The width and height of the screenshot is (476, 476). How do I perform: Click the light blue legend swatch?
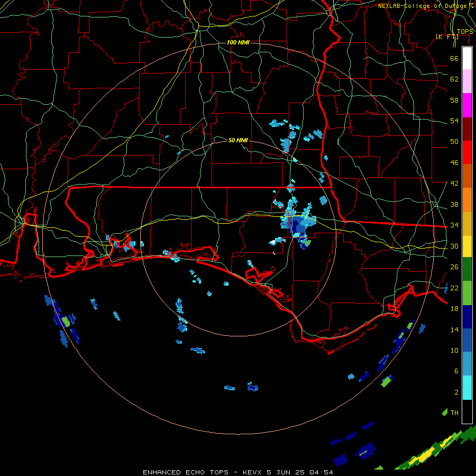click(x=467, y=364)
